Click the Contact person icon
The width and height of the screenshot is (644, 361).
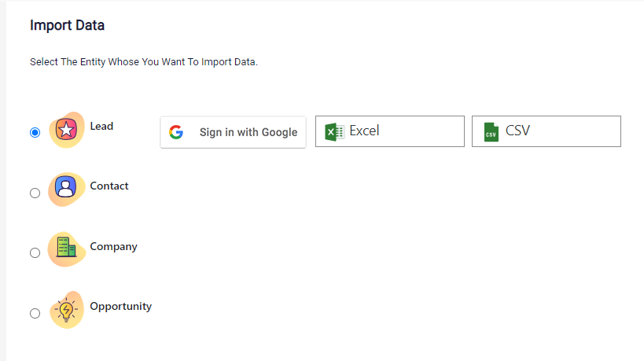click(66, 189)
